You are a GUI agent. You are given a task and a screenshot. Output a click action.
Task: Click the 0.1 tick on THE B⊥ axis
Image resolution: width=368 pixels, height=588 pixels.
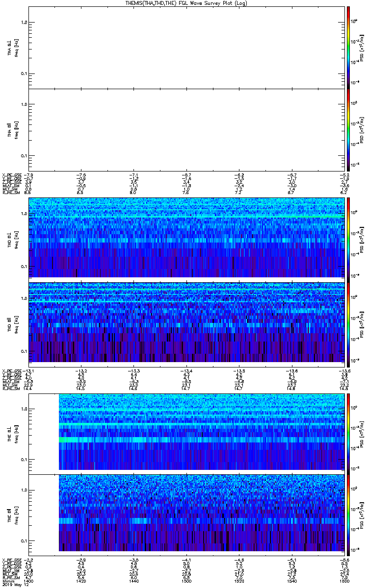pos(24,460)
